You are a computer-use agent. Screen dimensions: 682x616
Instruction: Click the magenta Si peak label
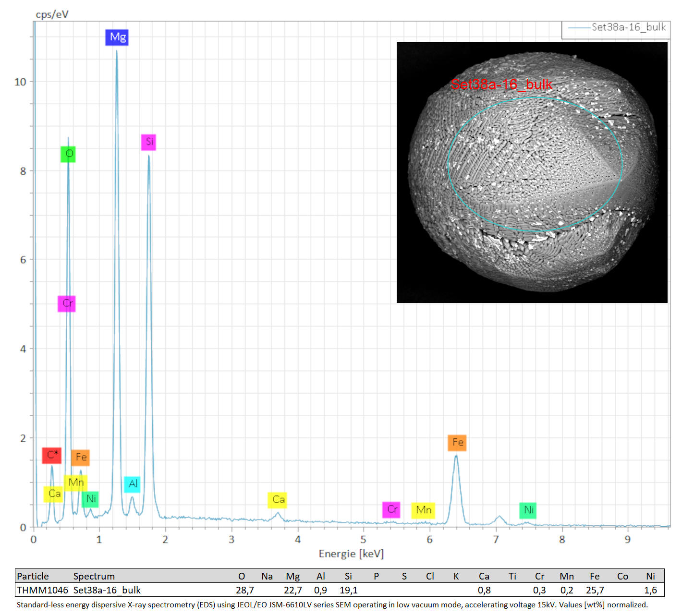148,142
